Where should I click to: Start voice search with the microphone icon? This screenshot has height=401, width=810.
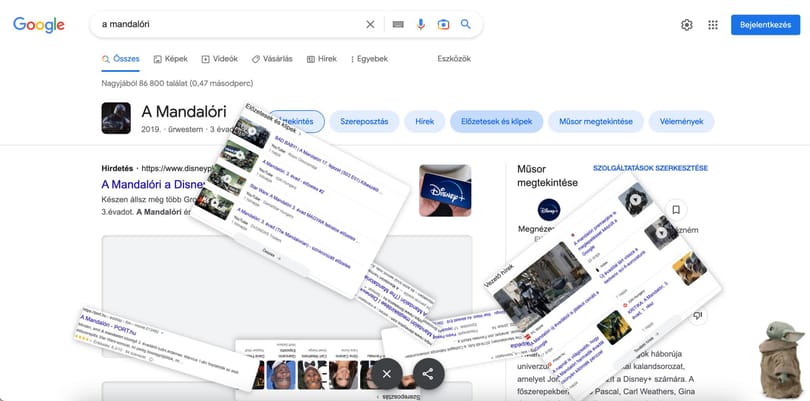click(x=421, y=24)
